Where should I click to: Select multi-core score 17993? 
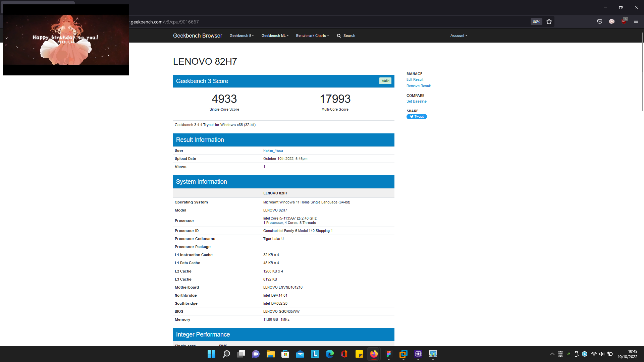335,99
